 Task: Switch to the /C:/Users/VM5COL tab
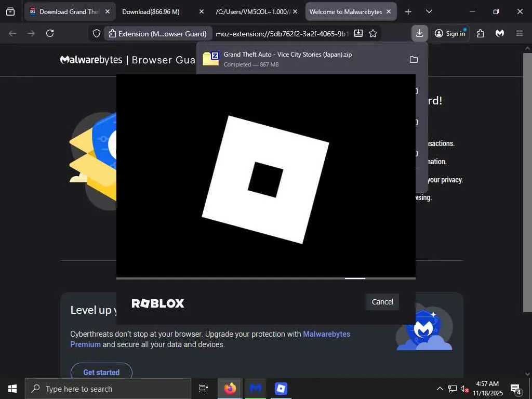pos(253,11)
